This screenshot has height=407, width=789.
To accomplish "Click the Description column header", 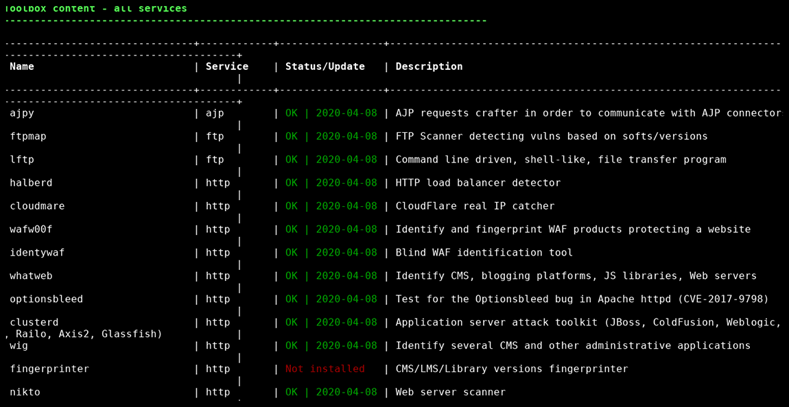I will [429, 66].
